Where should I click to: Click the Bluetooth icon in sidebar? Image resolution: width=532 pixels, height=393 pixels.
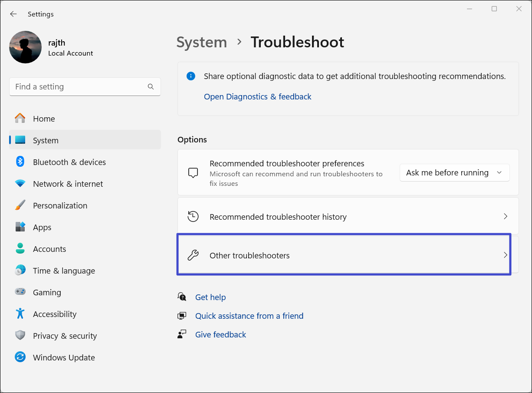20,162
